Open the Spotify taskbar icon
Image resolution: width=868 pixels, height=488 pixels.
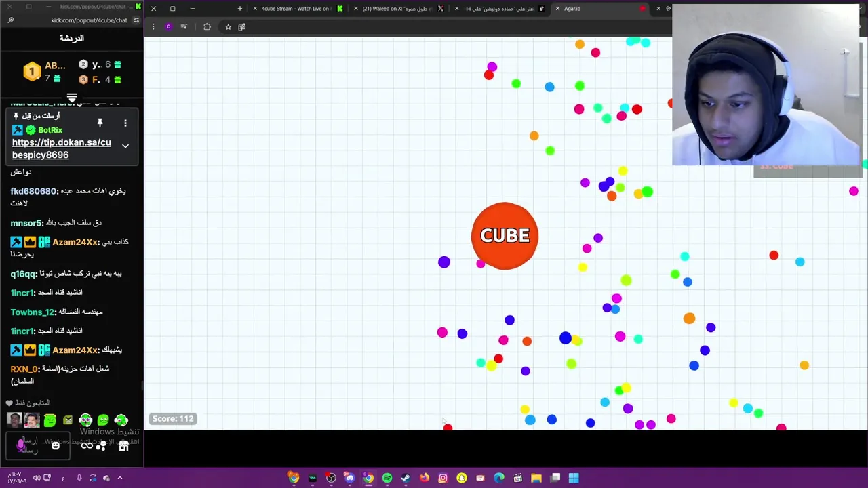(387, 478)
